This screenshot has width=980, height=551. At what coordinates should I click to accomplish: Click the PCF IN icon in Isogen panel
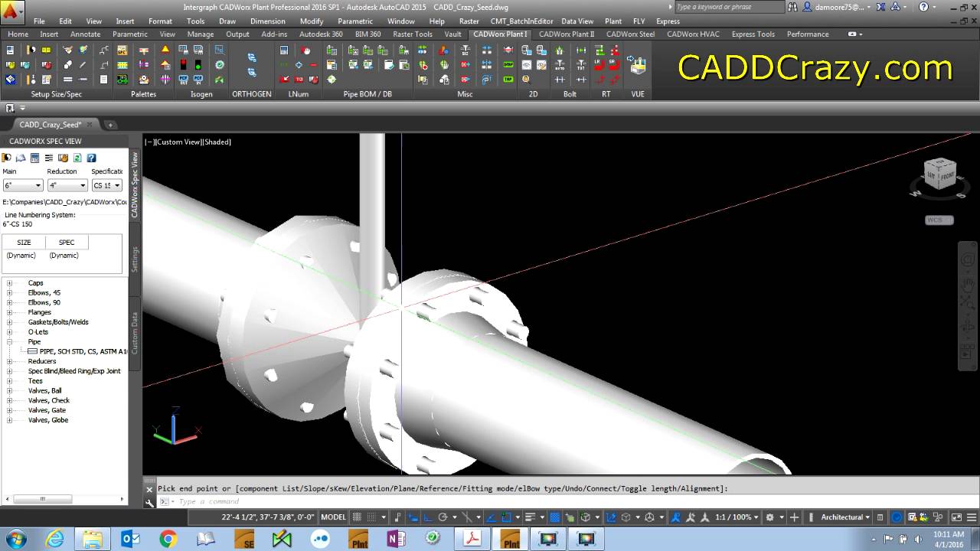pos(200,80)
